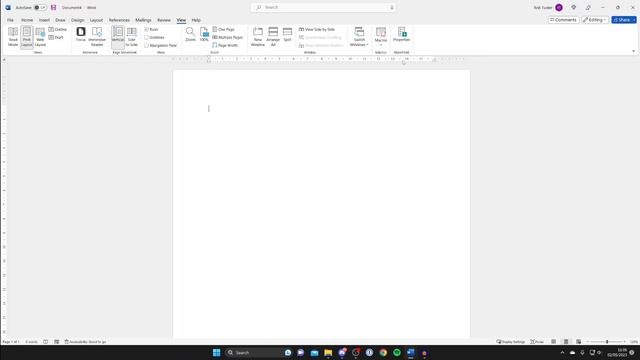Image resolution: width=640 pixels, height=360 pixels.
Task: Switch to the Insert tab
Action: [x=44, y=20]
